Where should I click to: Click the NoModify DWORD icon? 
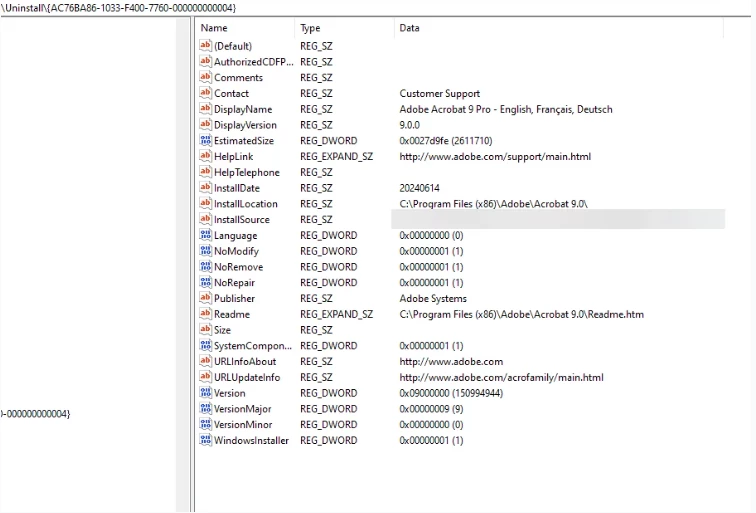click(205, 251)
